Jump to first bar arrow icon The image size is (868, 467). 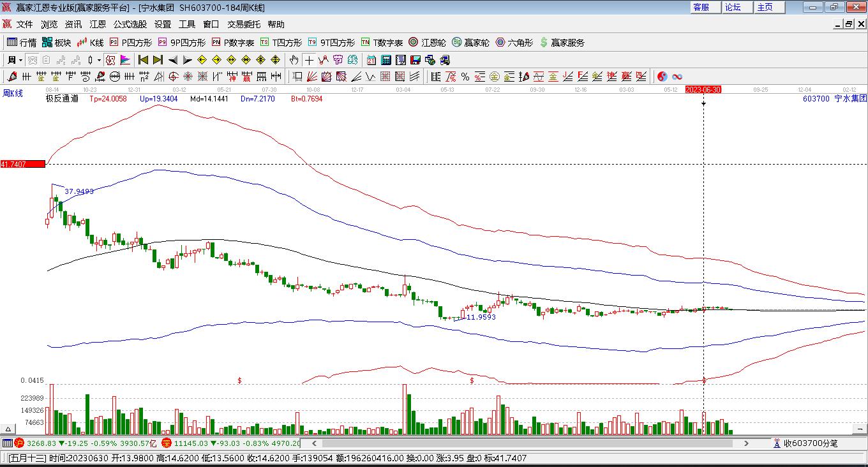click(144, 60)
